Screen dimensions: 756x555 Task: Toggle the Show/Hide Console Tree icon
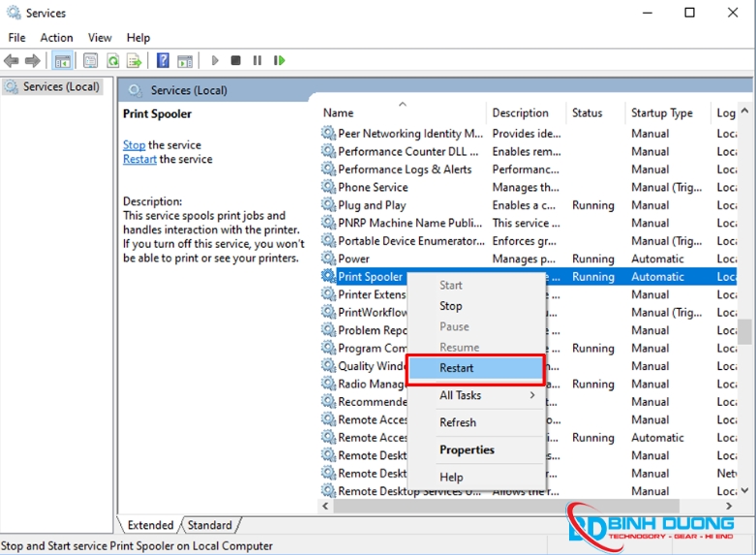pyautogui.click(x=63, y=60)
